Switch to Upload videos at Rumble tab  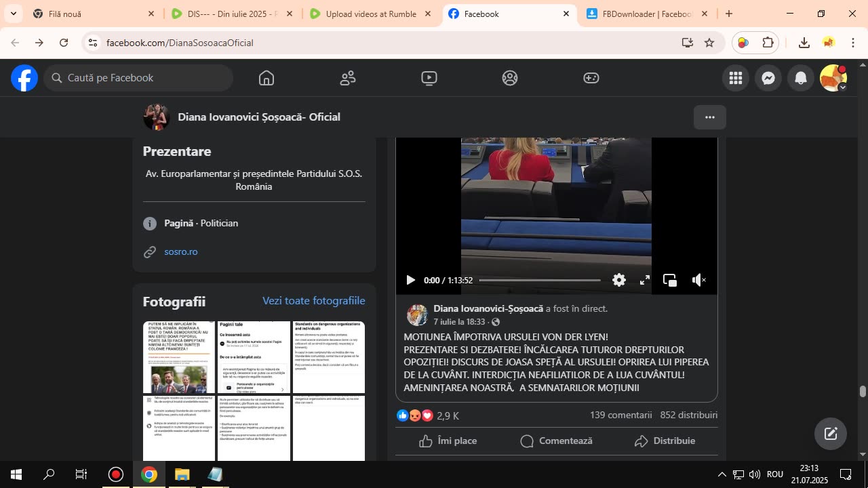pos(371,14)
